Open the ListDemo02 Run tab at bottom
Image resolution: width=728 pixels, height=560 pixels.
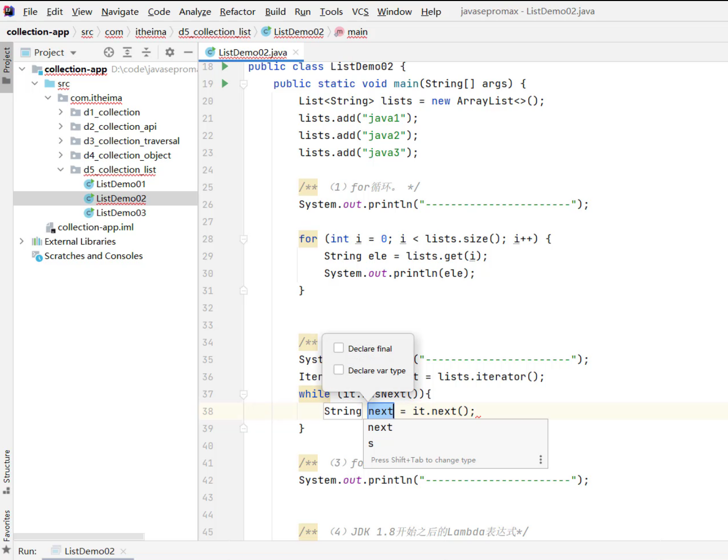[89, 551]
